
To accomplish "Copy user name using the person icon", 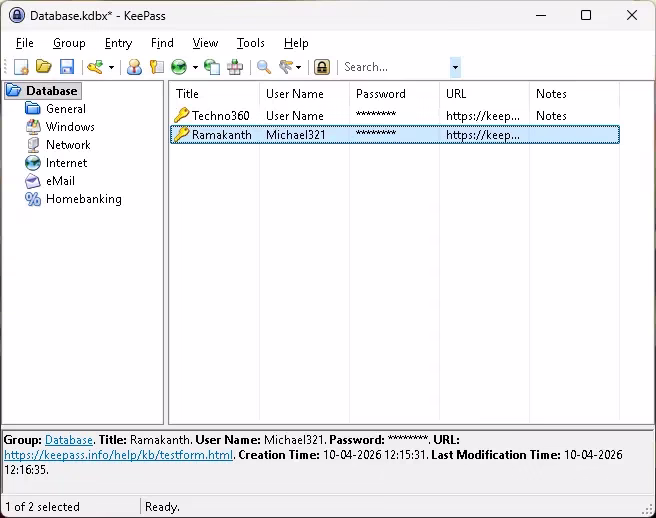I will click(134, 67).
